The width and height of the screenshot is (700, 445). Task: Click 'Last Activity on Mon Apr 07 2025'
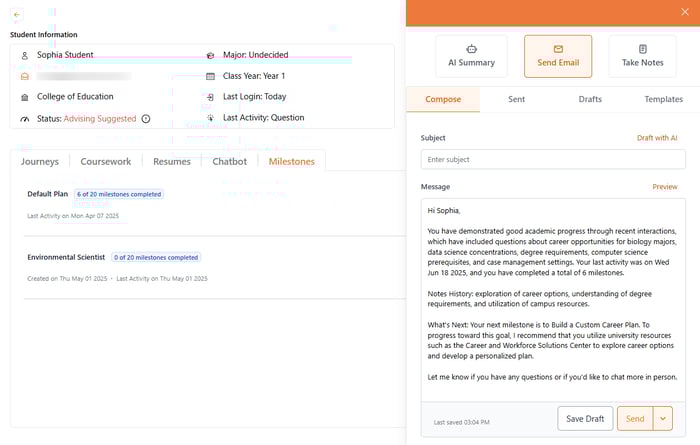coord(73,216)
